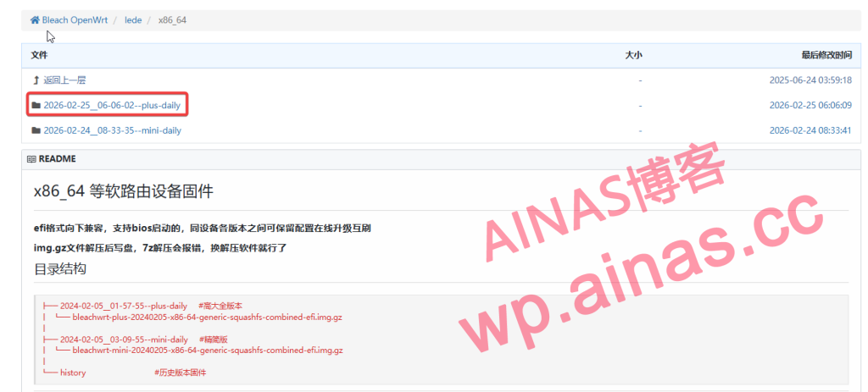
Task: Click the bleachwrt-plus-20240205 img.gz filename
Action: pyautogui.click(x=209, y=317)
